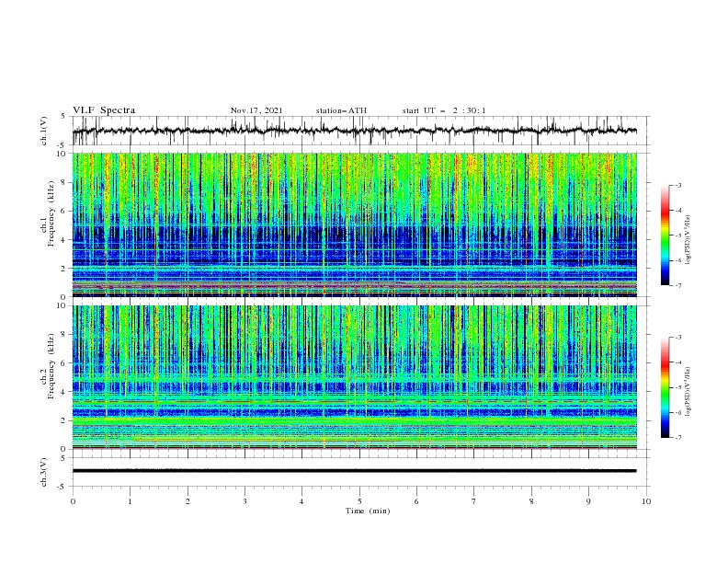Click time axis tick label "7"
728x563 pixels.
pos(474,501)
